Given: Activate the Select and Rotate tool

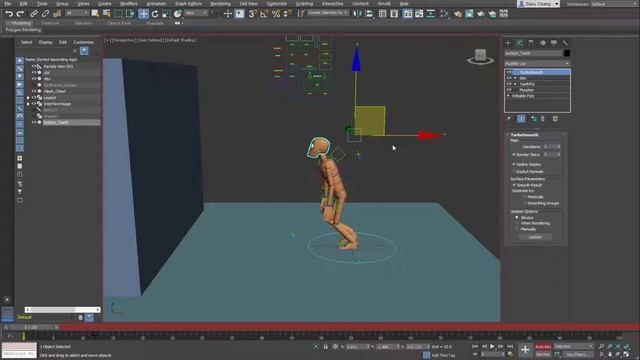Looking at the screenshot, I should [155, 14].
